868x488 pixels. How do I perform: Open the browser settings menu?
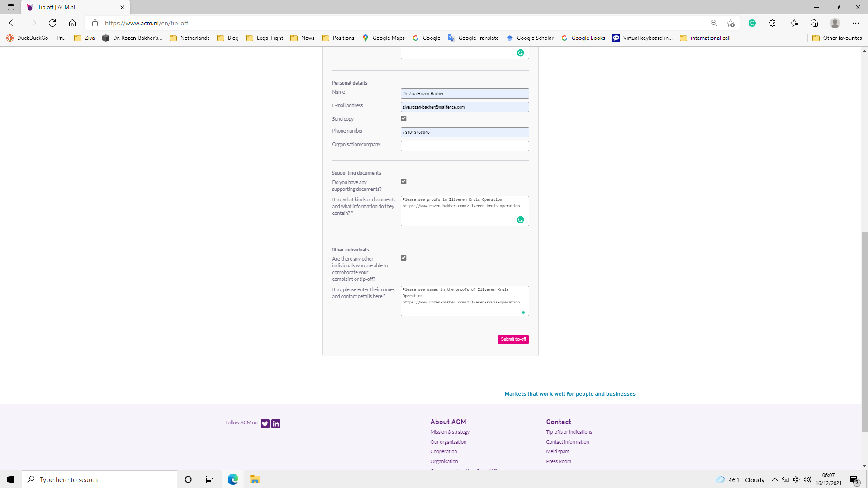point(856,23)
